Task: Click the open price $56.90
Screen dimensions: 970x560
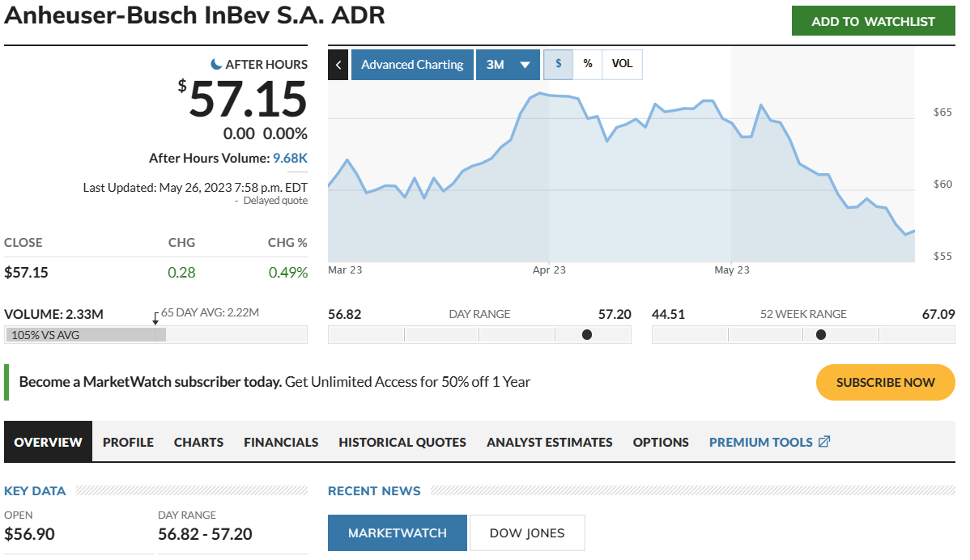Action: (30, 534)
